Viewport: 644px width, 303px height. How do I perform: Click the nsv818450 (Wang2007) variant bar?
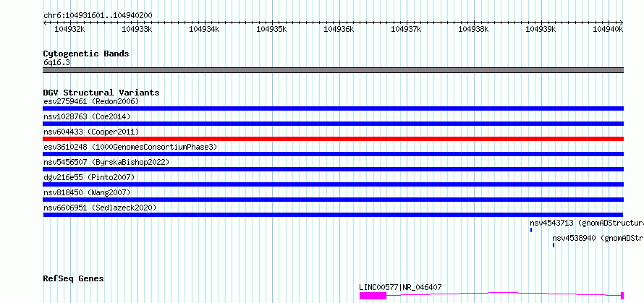pos(333,200)
